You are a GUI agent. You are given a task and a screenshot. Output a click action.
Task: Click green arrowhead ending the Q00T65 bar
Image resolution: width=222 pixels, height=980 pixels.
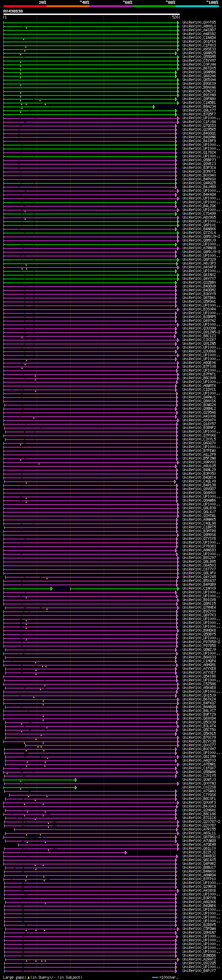point(178,23)
